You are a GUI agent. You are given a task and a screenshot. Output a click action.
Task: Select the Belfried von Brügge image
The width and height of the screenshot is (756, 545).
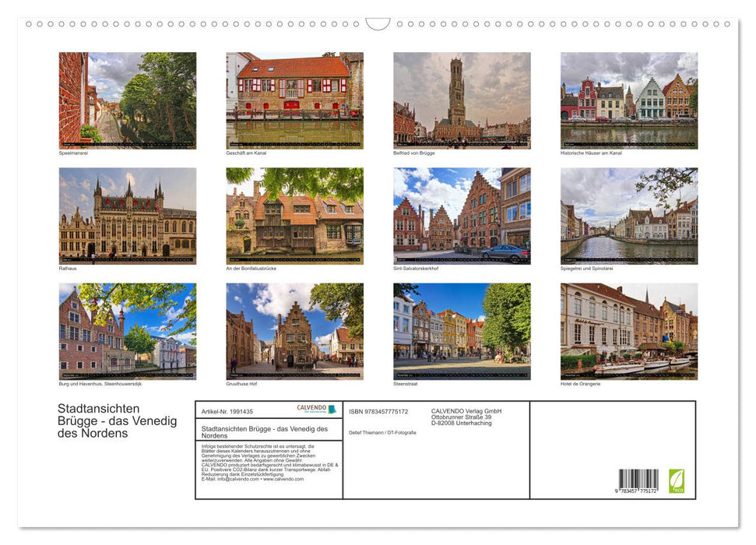pyautogui.click(x=460, y=100)
